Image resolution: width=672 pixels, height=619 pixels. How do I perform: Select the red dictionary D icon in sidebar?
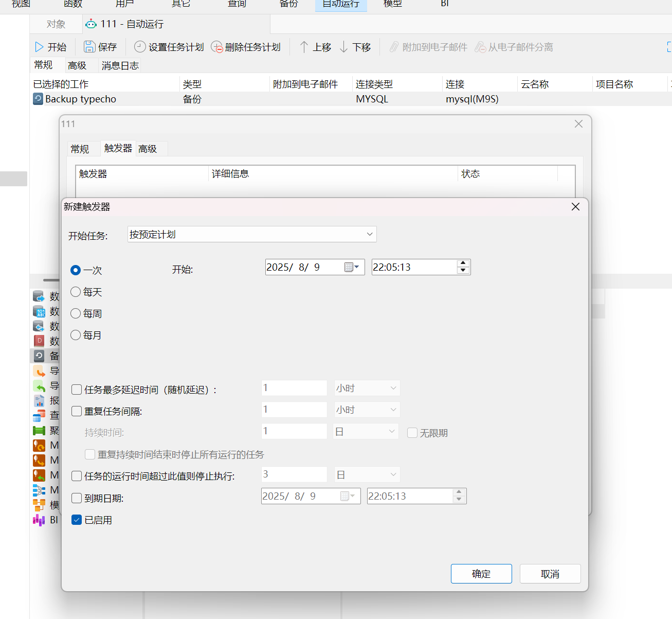tap(39, 341)
